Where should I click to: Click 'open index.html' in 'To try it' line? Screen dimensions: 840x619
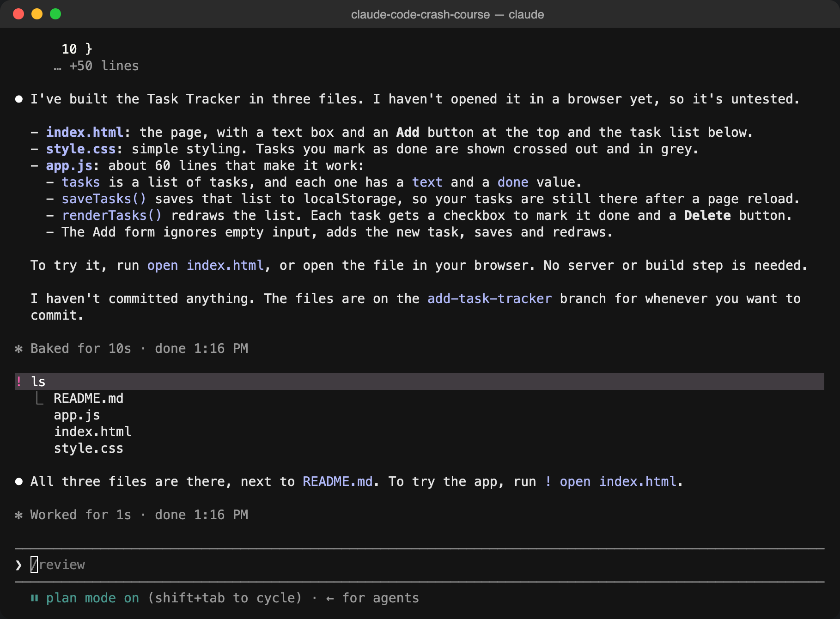(205, 265)
